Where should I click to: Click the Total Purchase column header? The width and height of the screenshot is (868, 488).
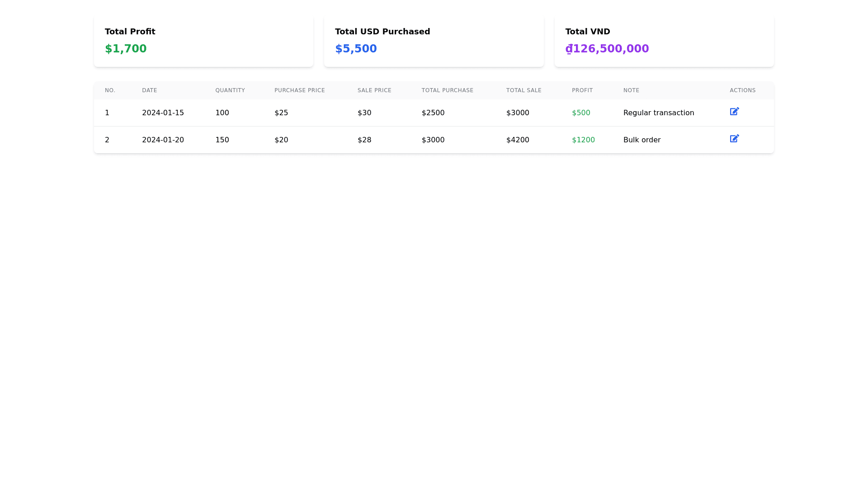coord(448,90)
